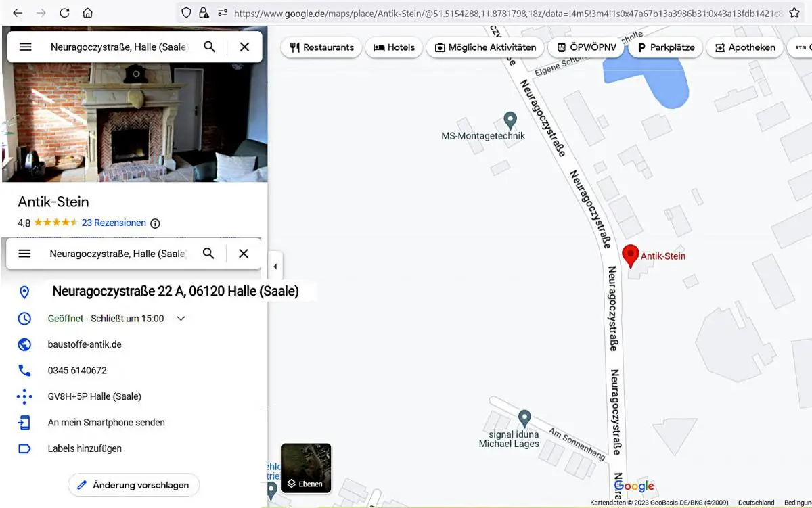Select the Mögliche Aktivitäten chip

click(x=485, y=47)
